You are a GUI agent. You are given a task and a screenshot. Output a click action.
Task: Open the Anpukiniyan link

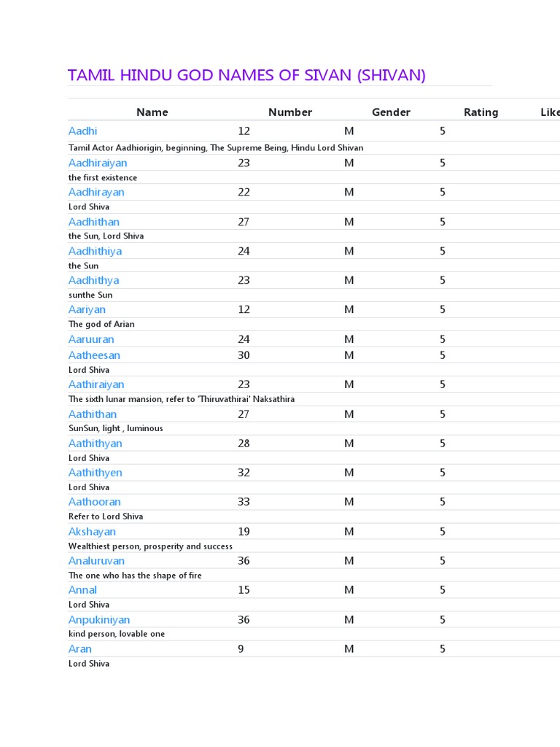[98, 620]
